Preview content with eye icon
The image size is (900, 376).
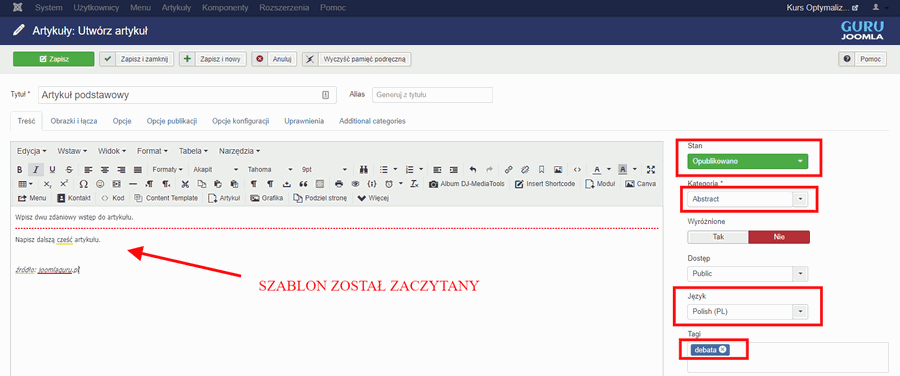(x=355, y=184)
